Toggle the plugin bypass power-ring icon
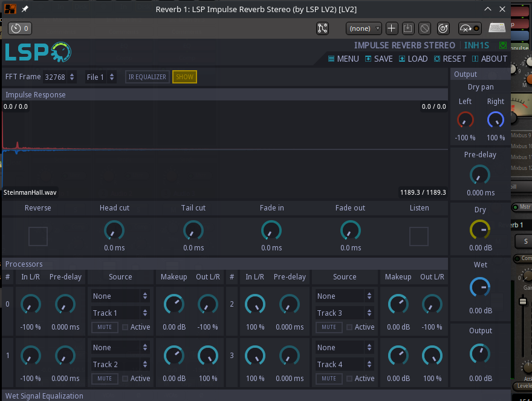 443,28
